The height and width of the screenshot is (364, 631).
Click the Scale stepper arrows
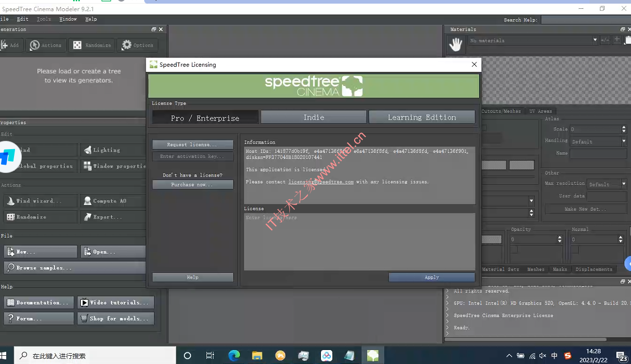pyautogui.click(x=624, y=129)
